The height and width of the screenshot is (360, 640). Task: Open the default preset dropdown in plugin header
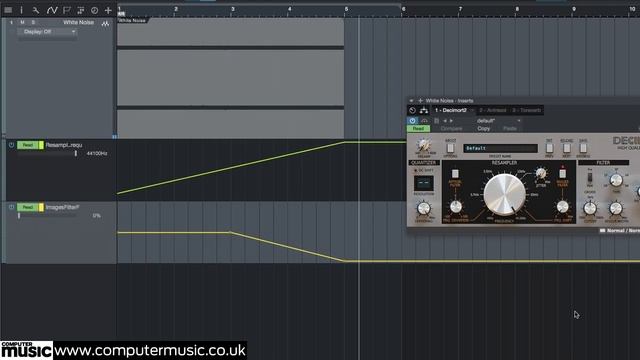pos(499,121)
